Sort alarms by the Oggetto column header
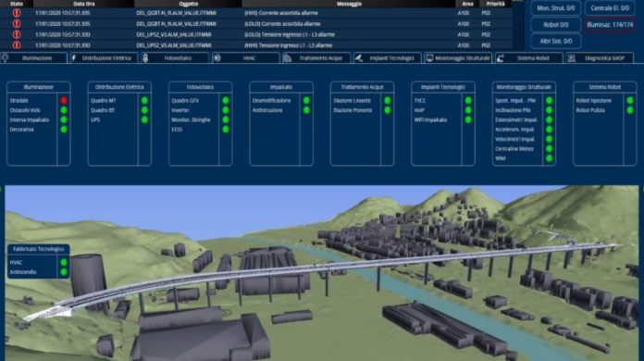644x361 pixels. point(188,4)
